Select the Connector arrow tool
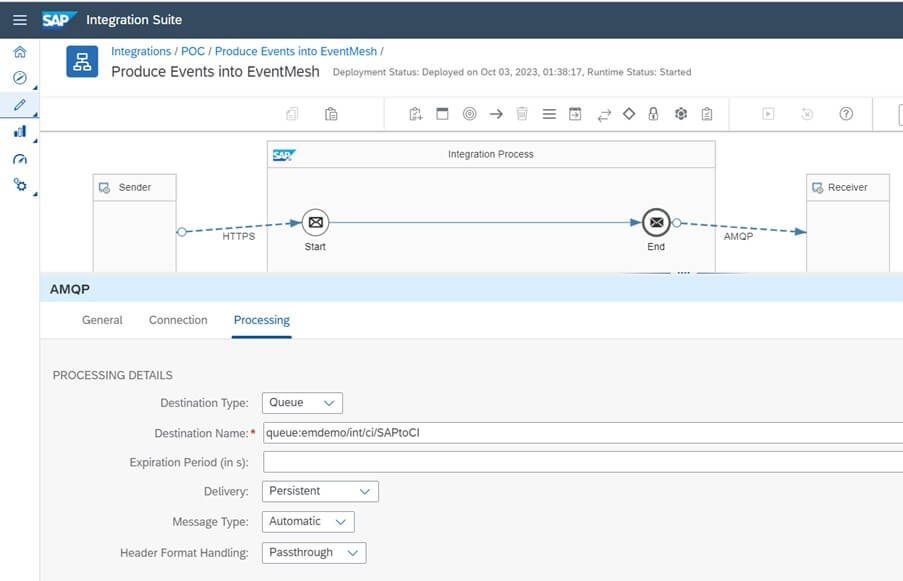Viewport: 903px width, 581px height. click(x=496, y=114)
